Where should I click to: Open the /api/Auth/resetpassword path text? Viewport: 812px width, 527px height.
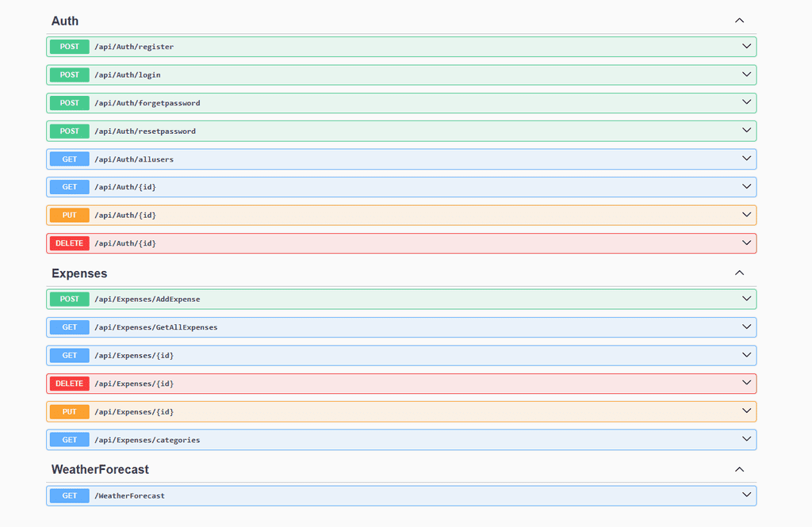pyautogui.click(x=145, y=132)
